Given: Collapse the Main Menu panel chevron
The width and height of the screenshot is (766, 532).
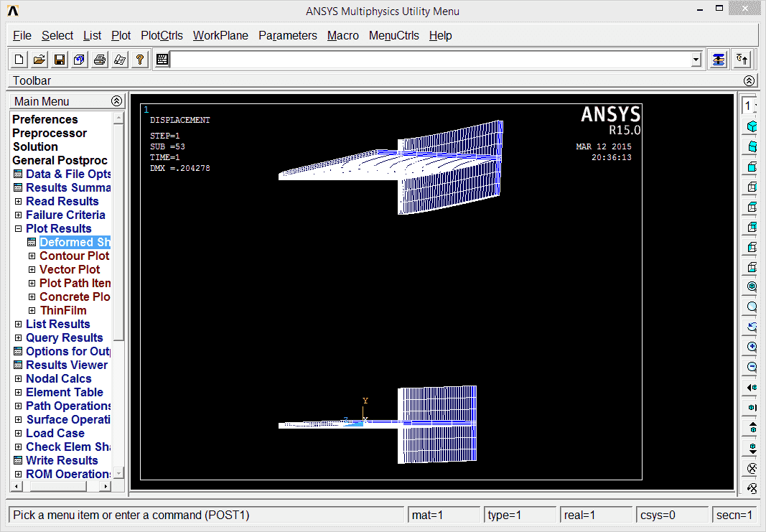Looking at the screenshot, I should tap(116, 101).
